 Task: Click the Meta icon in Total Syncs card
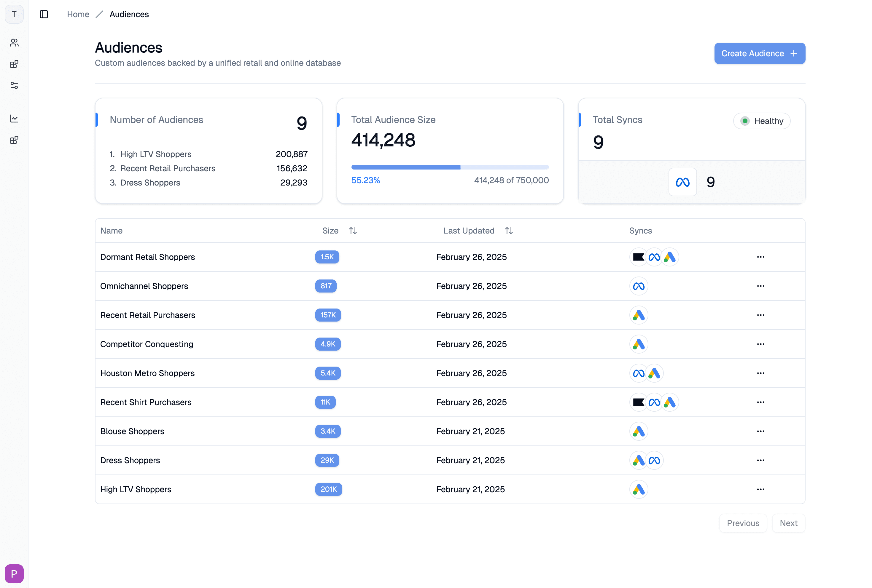(682, 182)
